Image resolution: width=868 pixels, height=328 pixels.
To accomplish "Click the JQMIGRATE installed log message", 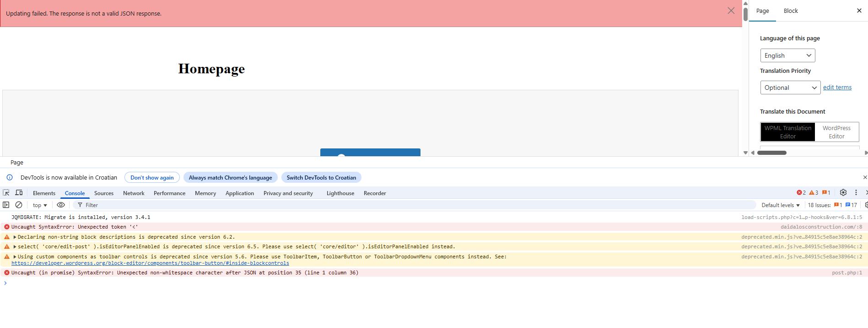I will pos(81,217).
